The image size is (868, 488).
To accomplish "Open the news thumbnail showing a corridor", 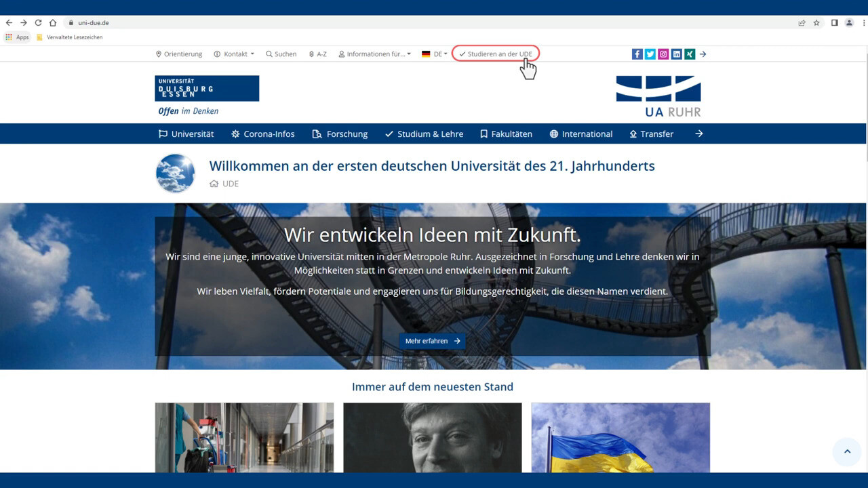I will coord(244,437).
